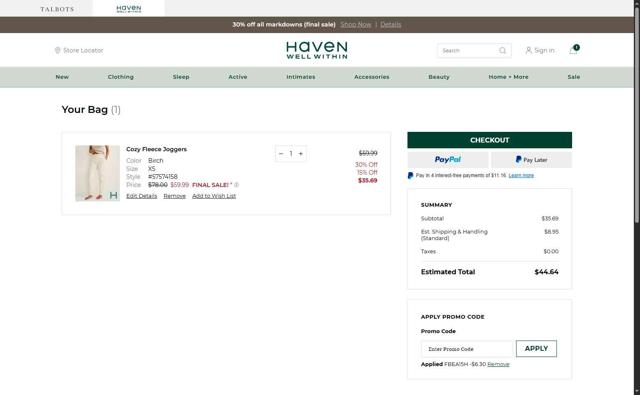Viewport: 640px width, 395px height.
Task: Open the Clothing menu
Action: point(120,77)
